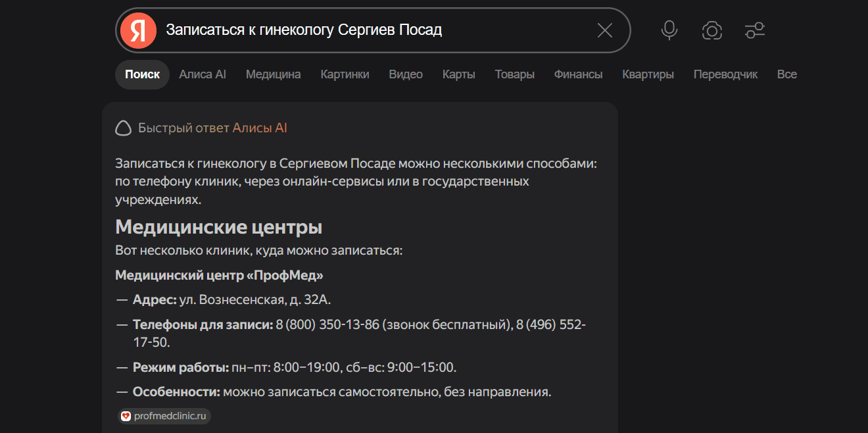Open the Переводчик tab

point(726,74)
